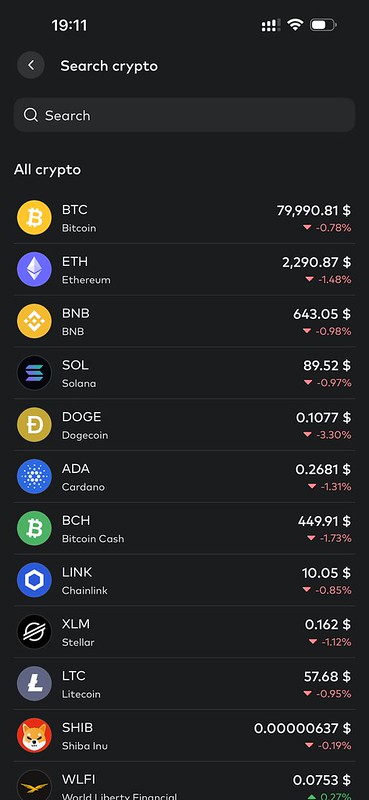Open the WLFI World Liberty Financial row
This screenshot has height=800, width=369.
point(184,782)
